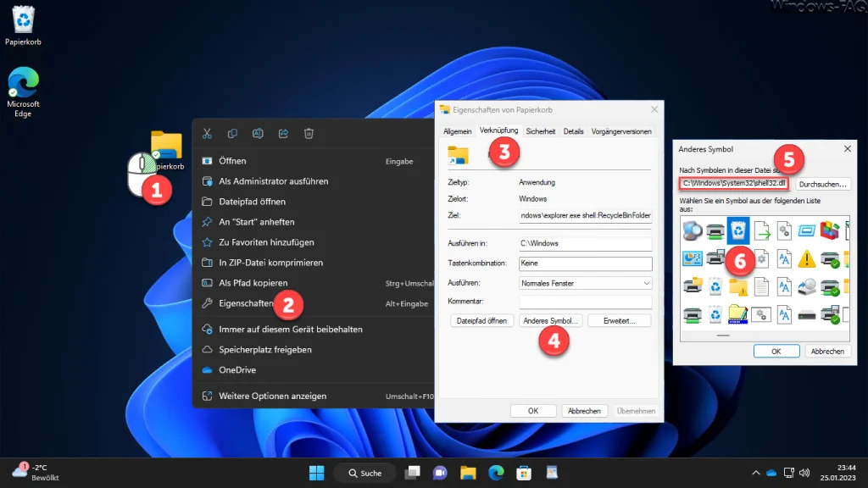Viewport: 868px width, 488px height.
Task: Click the Ziel target input field
Action: click(585, 216)
